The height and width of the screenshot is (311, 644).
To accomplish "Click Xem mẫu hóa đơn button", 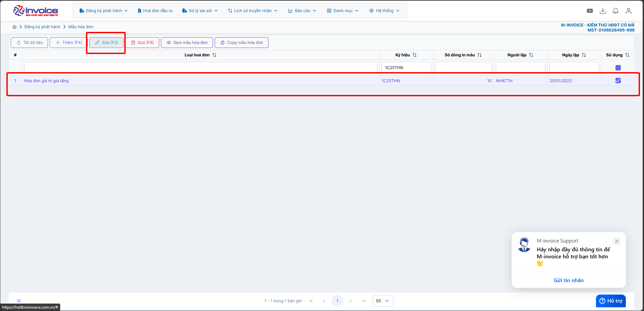I will pyautogui.click(x=187, y=43).
